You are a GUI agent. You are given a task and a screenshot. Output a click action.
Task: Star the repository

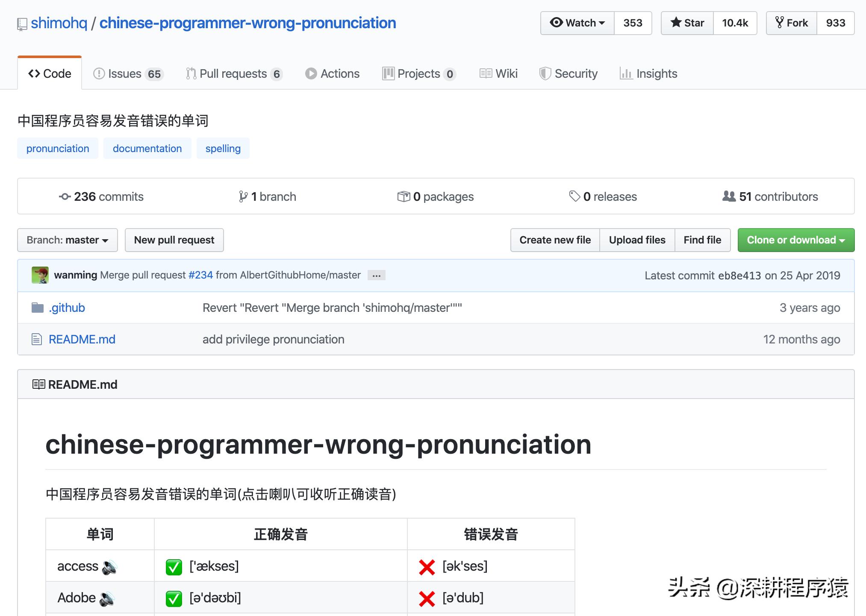687,23
